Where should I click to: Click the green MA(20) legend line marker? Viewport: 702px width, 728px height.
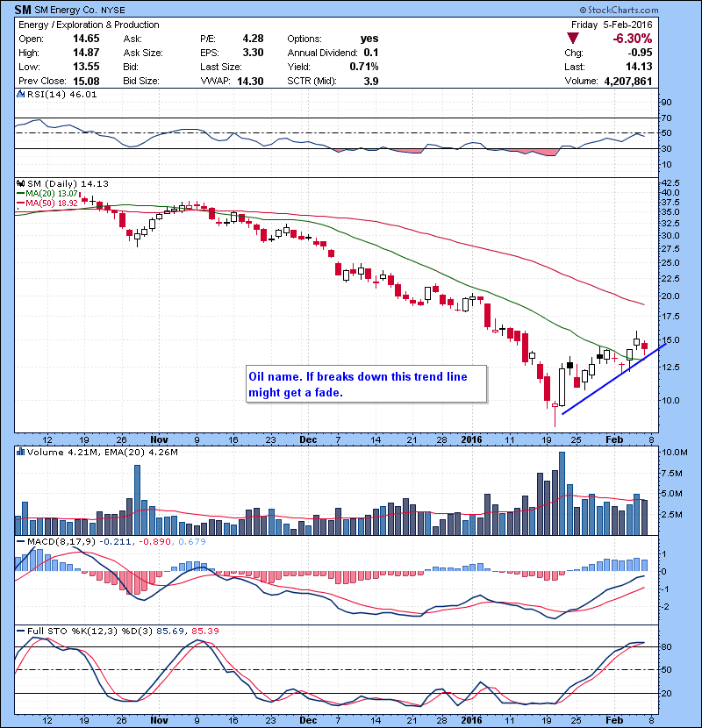tap(21, 194)
